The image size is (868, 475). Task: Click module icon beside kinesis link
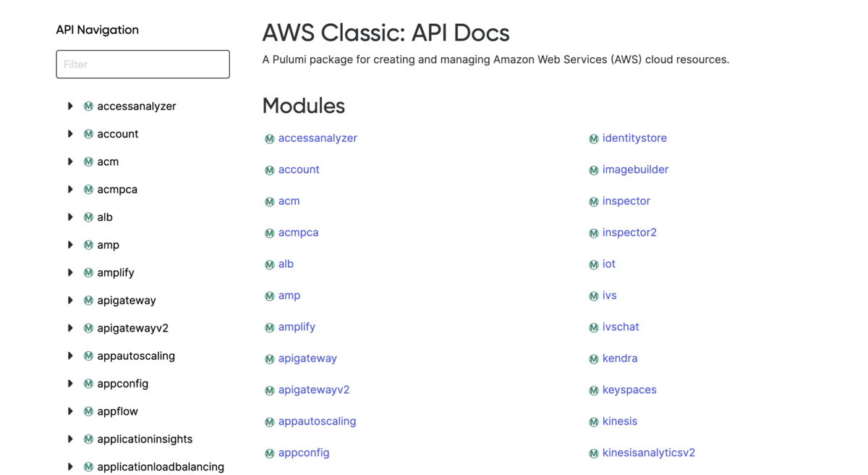[593, 422]
